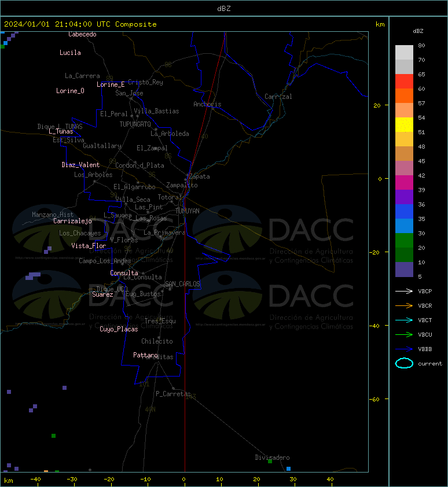Screen dimensions: 448x487
Task: Click the 'Tres_Esqu' label
Action: 160,321
